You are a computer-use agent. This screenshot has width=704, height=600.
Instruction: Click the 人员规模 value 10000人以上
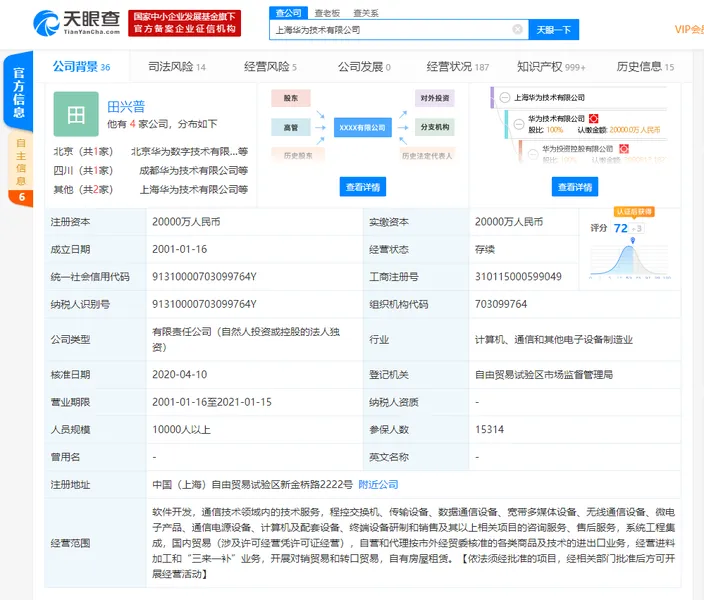pyautogui.click(x=181, y=429)
